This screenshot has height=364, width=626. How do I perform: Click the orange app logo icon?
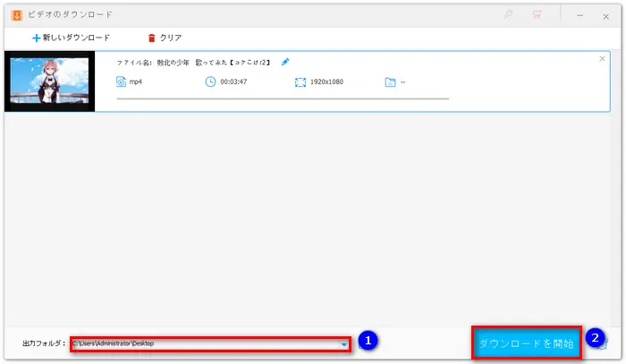tap(16, 15)
